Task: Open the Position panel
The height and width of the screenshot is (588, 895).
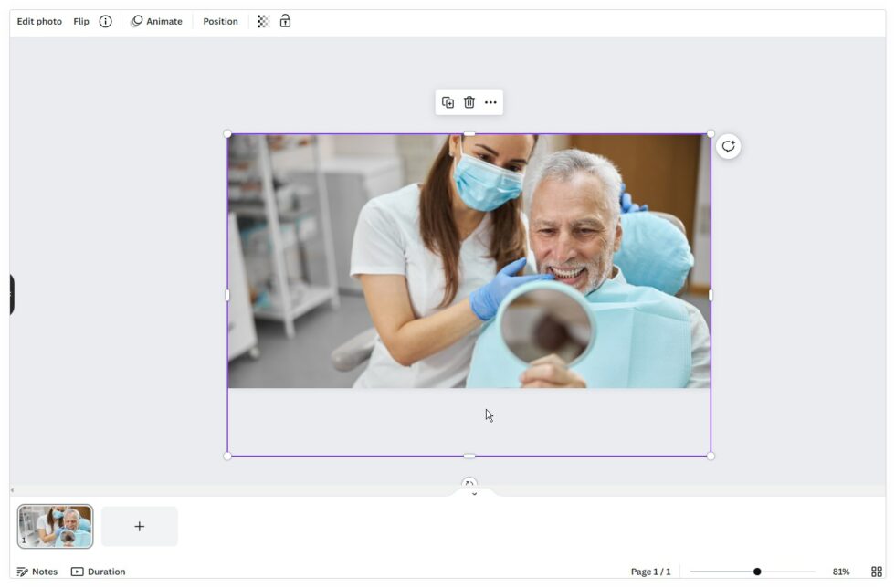Action: click(x=219, y=21)
